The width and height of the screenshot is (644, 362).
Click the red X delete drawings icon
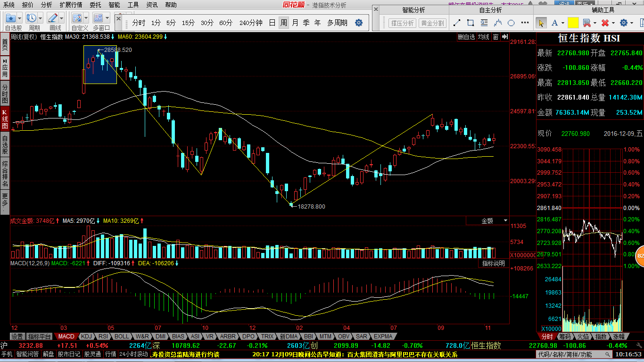(605, 23)
